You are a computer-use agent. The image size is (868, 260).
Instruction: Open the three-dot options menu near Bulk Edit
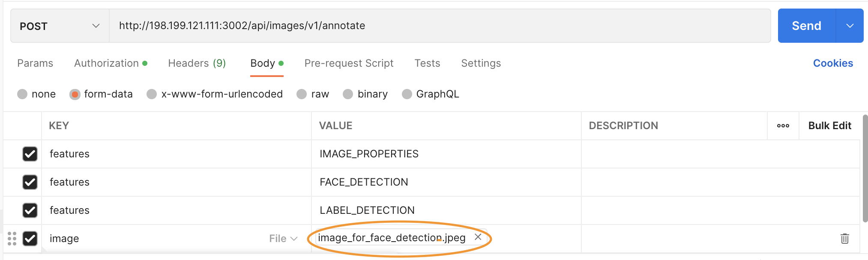tap(784, 126)
